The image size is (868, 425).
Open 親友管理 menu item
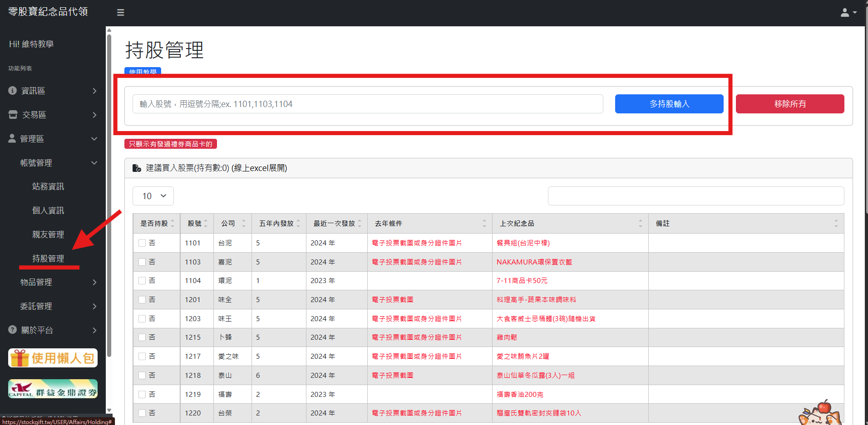(48, 234)
